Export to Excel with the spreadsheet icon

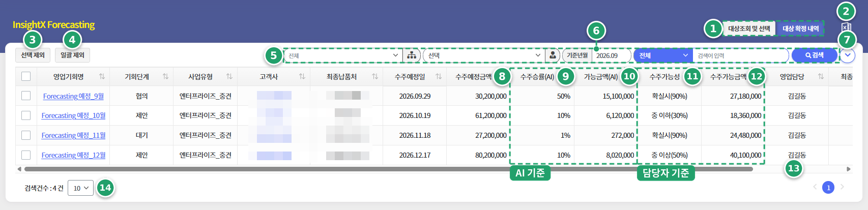pos(846,27)
